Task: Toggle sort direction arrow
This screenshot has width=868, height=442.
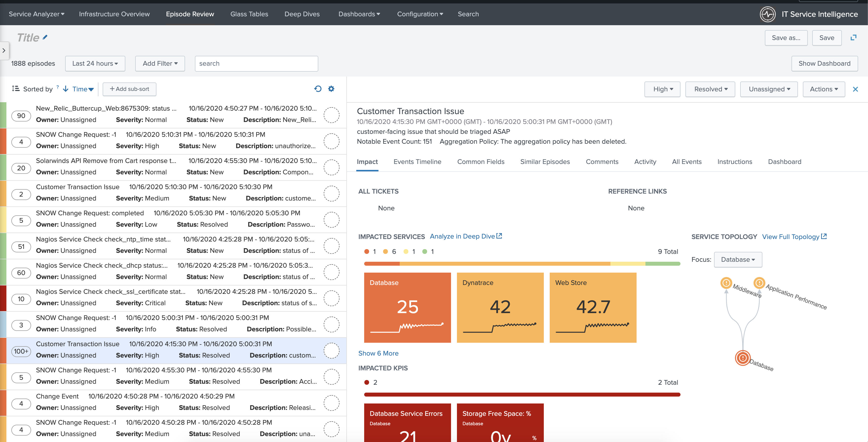Action: (x=66, y=89)
